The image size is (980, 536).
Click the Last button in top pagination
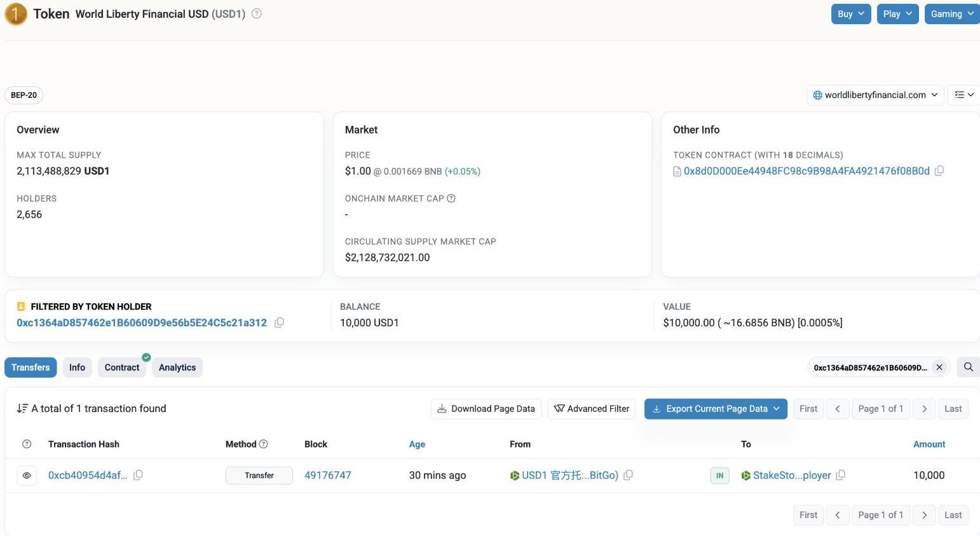[x=953, y=409]
